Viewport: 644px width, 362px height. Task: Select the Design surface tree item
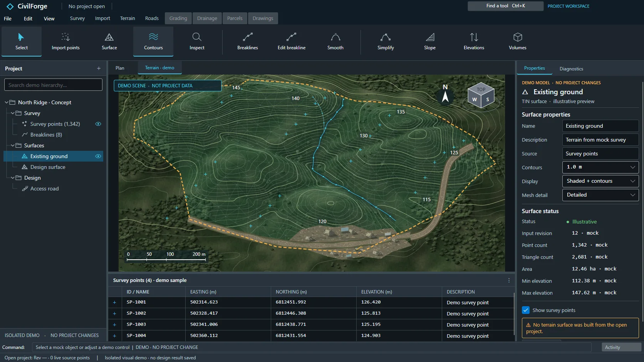click(x=53, y=167)
